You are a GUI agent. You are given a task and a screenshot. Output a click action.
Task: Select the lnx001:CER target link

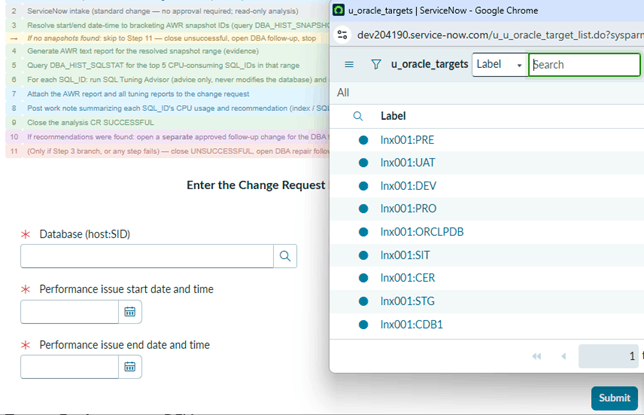(x=407, y=278)
